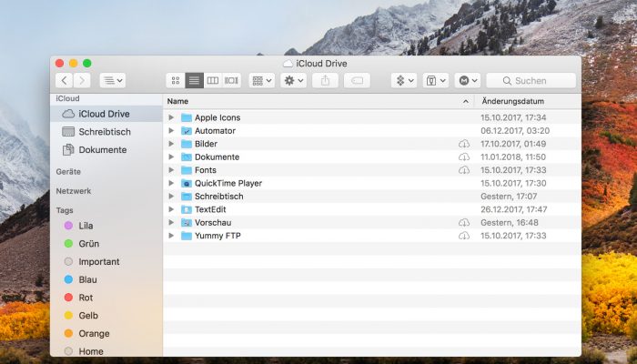Expand the Dokumente folder in the list

[171, 157]
